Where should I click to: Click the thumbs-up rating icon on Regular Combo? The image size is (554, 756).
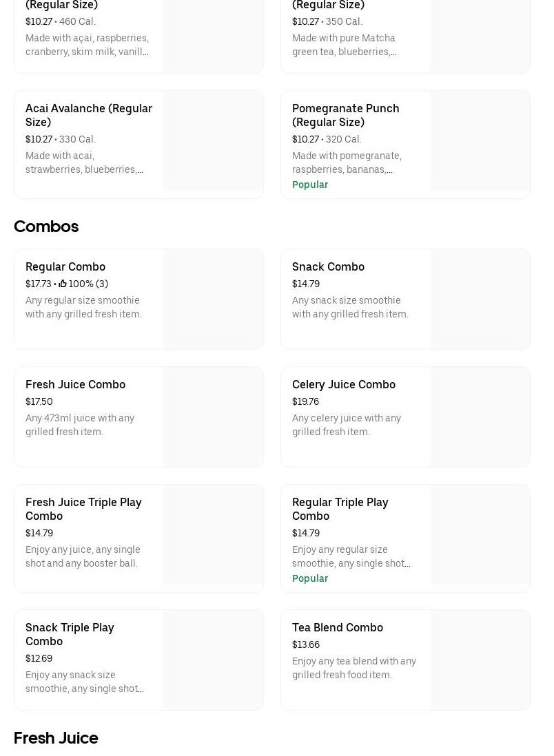coord(63,284)
